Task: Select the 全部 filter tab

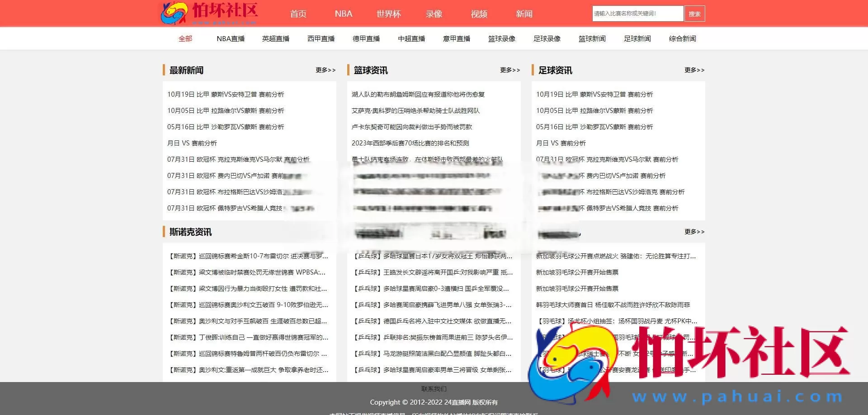Action: pos(185,38)
